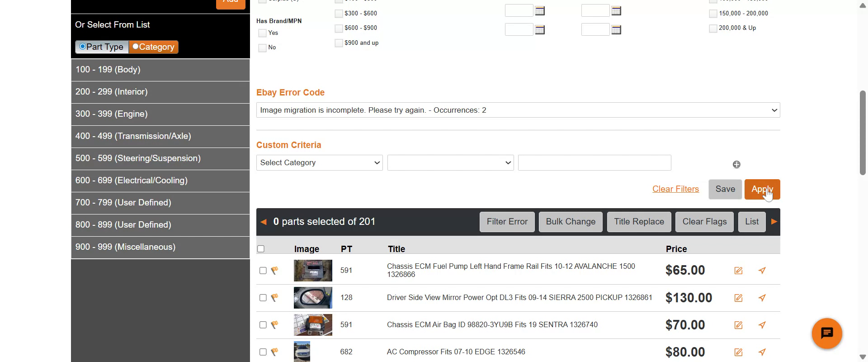
Task: Check the 200,000 & Up mileage filter
Action: point(713,28)
